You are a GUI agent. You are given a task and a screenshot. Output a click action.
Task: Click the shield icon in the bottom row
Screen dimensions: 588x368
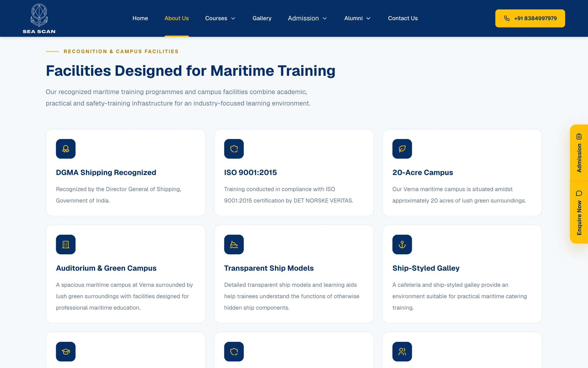(234, 352)
